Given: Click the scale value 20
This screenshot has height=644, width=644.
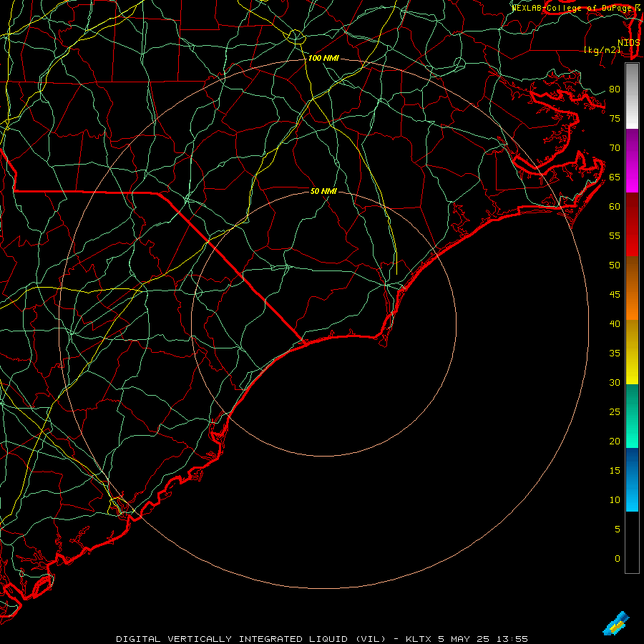Looking at the screenshot, I should coord(615,441).
